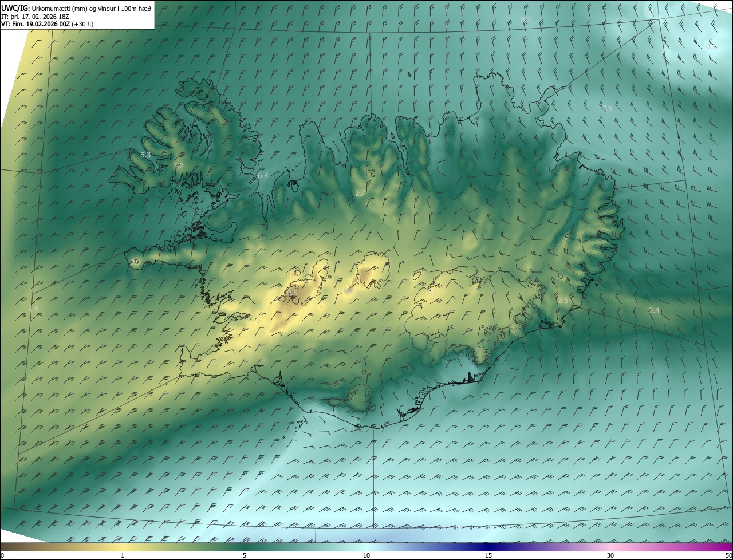Click the 5 tick on the color scale

click(x=245, y=555)
